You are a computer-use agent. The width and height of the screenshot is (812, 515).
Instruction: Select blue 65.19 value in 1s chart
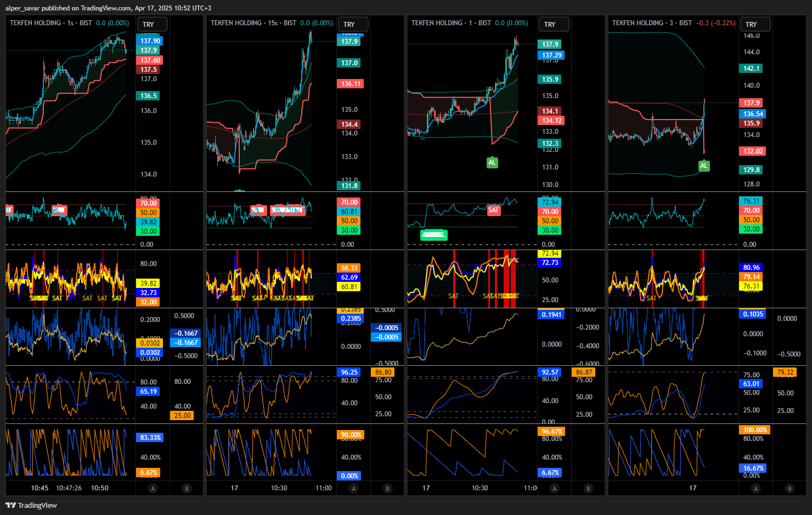[x=148, y=392]
